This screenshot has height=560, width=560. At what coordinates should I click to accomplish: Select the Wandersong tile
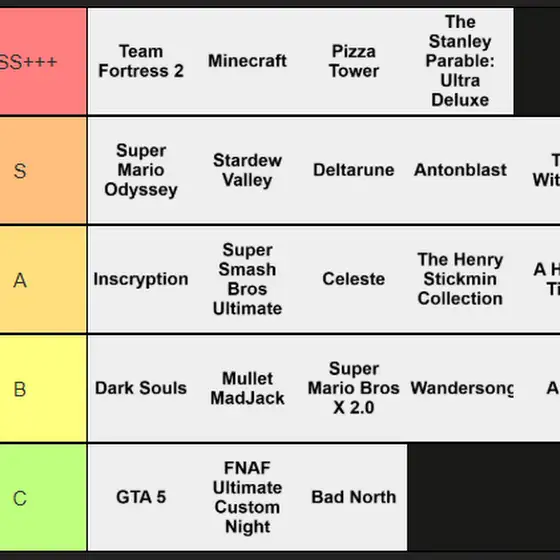pos(460,388)
